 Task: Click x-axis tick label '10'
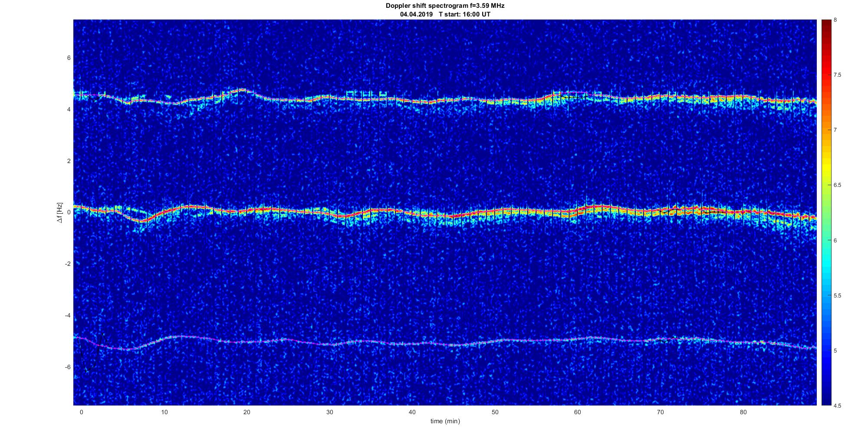coord(164,412)
